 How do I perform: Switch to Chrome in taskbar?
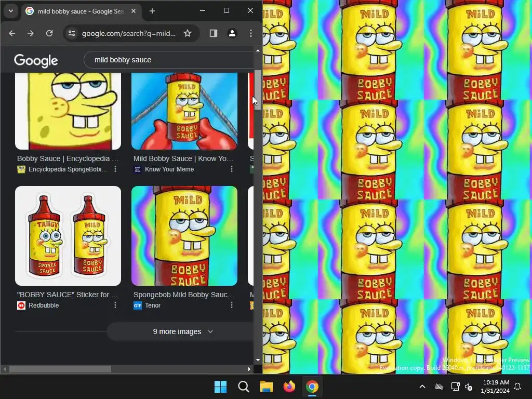point(312,387)
